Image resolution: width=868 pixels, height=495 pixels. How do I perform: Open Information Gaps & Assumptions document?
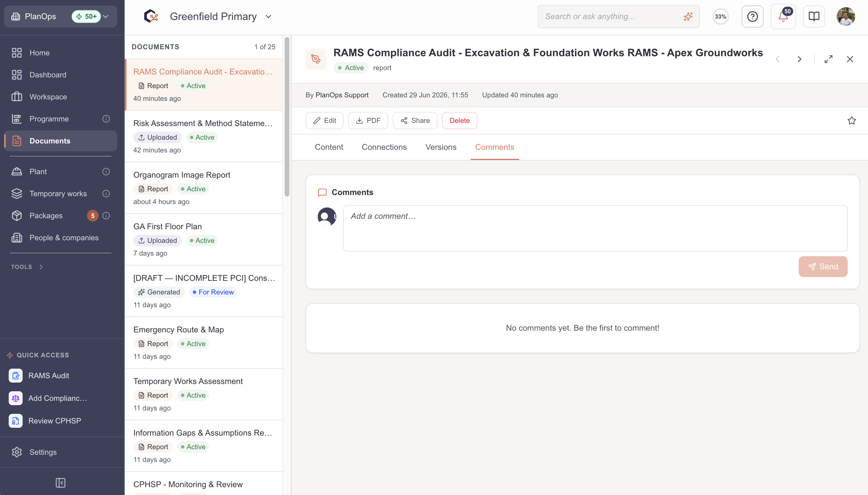(204, 446)
